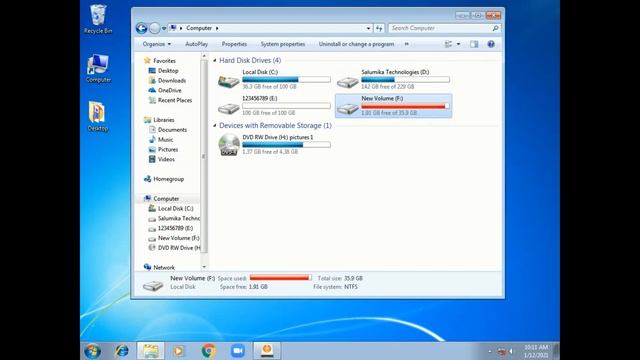Open the Organize menu

157,44
